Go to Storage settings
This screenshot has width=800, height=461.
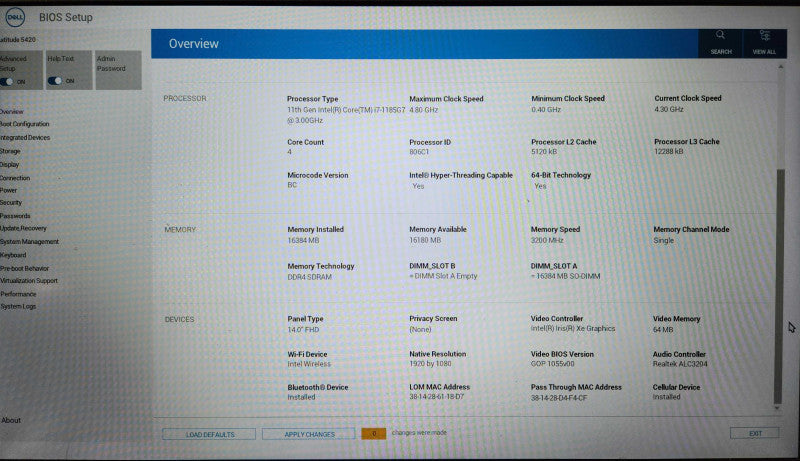pyautogui.click(x=10, y=151)
